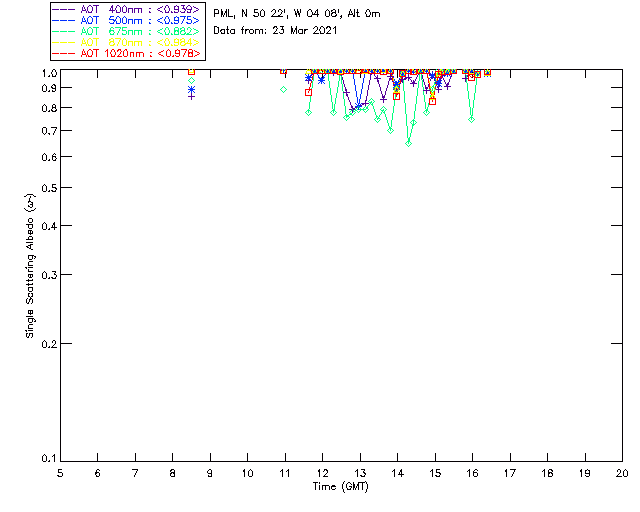Click the blue asterisk marker at 8:30

tap(191, 89)
